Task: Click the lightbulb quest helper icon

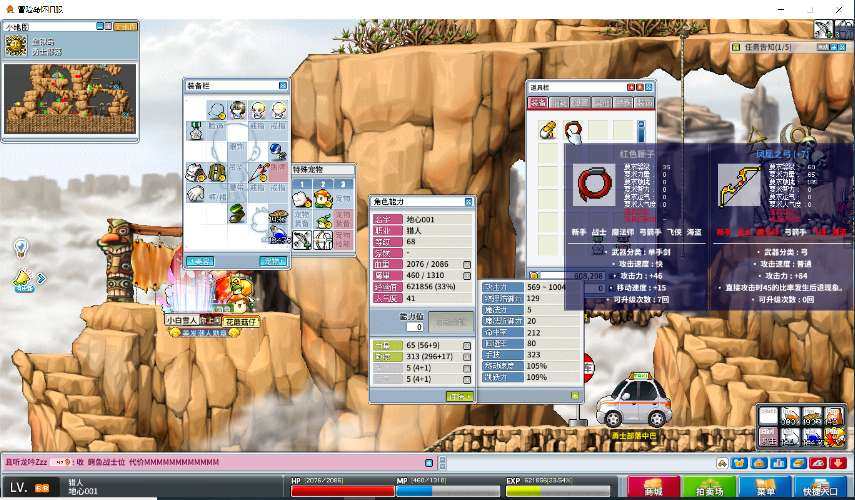Action: pos(21,247)
